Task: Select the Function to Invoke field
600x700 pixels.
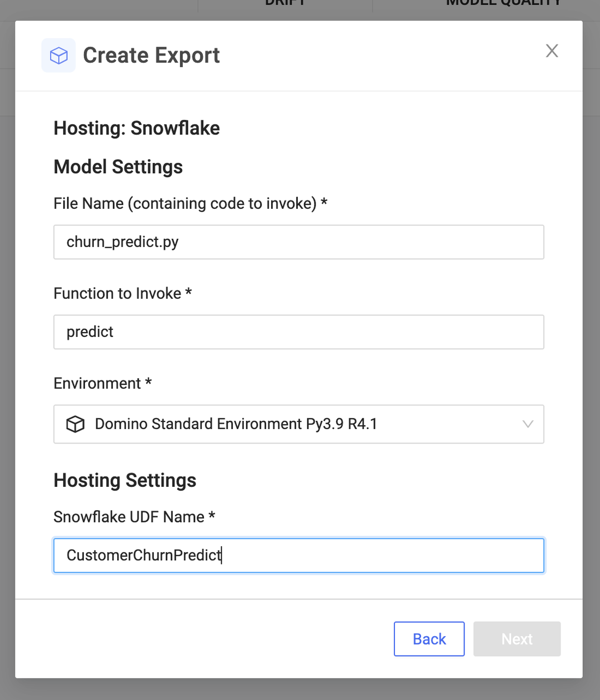Action: tap(299, 332)
